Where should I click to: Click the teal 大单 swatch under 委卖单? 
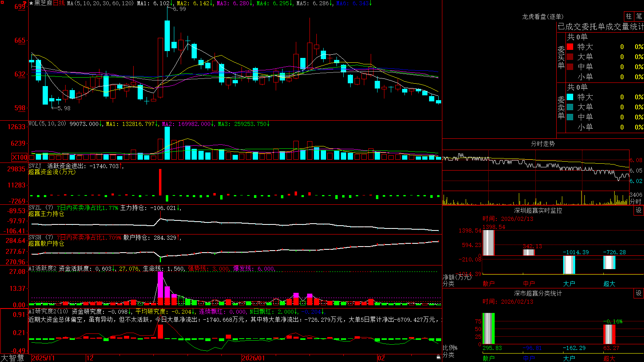[x=570, y=107]
